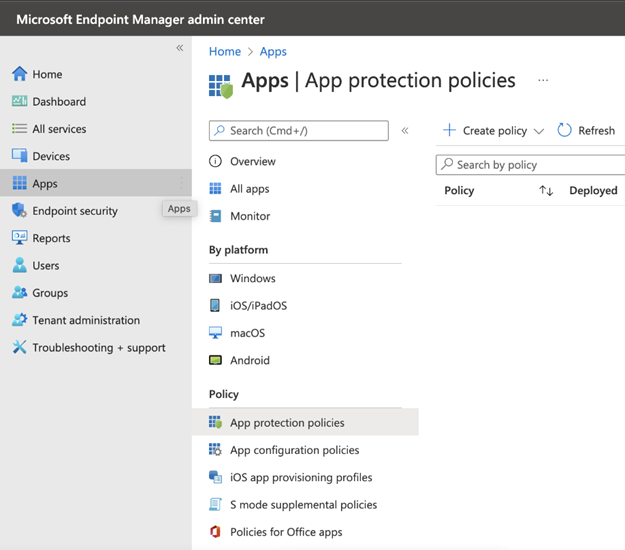Click the Reports icon in sidebar

19,238
